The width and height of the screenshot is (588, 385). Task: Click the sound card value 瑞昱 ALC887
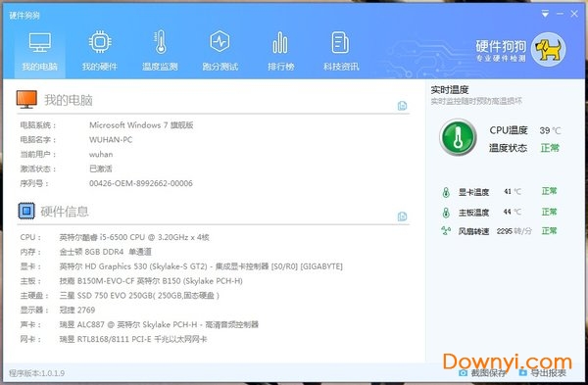click(159, 324)
